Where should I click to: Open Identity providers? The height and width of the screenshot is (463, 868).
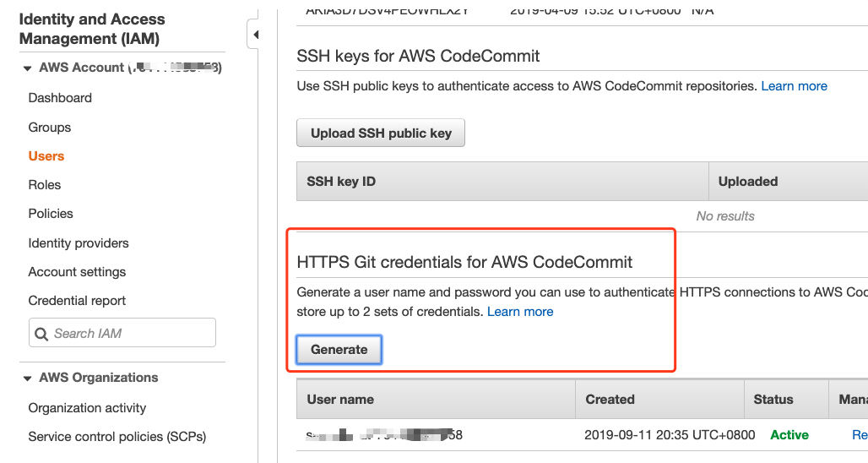(x=78, y=243)
